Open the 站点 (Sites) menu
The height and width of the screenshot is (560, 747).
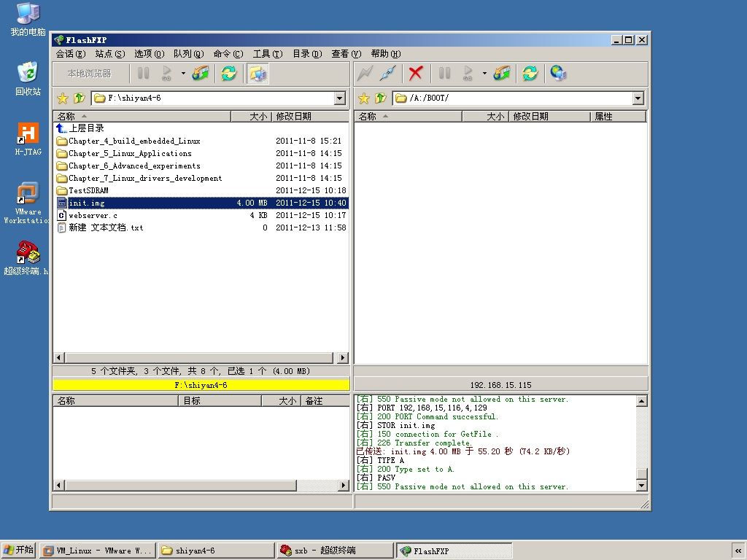pyautogui.click(x=110, y=54)
